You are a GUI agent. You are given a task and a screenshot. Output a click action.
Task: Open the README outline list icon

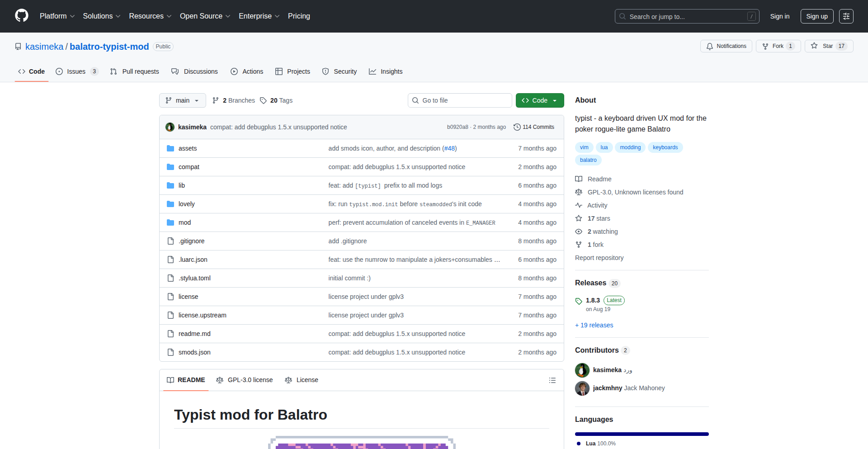pos(552,380)
